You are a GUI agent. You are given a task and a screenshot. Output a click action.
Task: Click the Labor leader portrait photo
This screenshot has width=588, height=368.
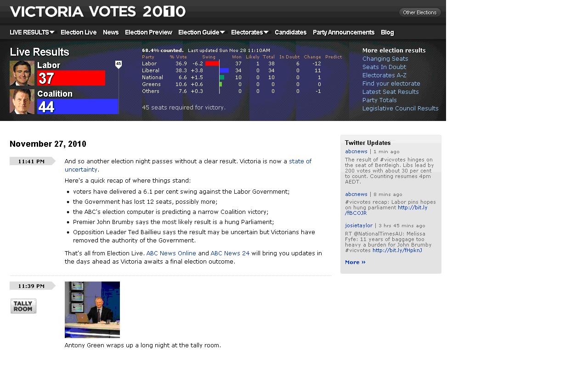[x=22, y=73]
